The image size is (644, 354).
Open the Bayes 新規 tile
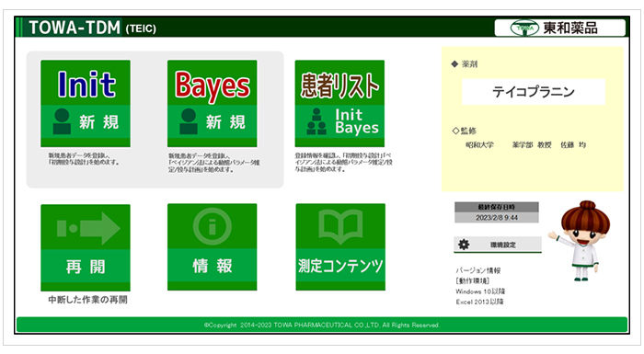click(212, 104)
